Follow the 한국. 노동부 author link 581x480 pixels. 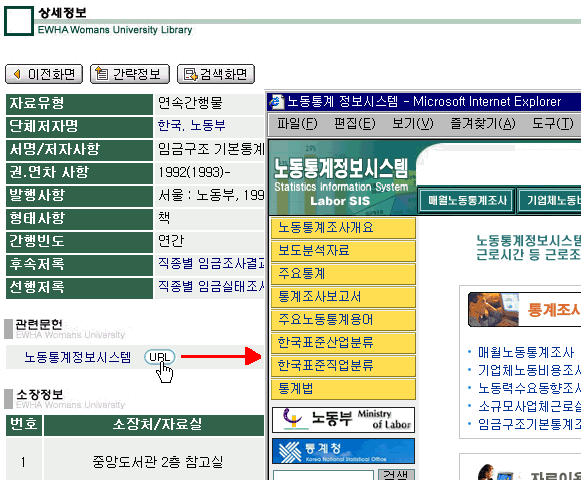click(191, 125)
